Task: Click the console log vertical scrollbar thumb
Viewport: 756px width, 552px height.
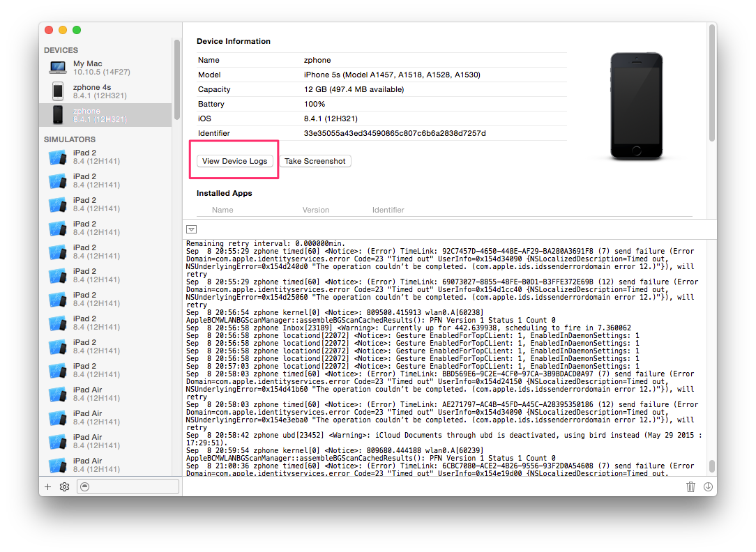Action: (x=711, y=466)
